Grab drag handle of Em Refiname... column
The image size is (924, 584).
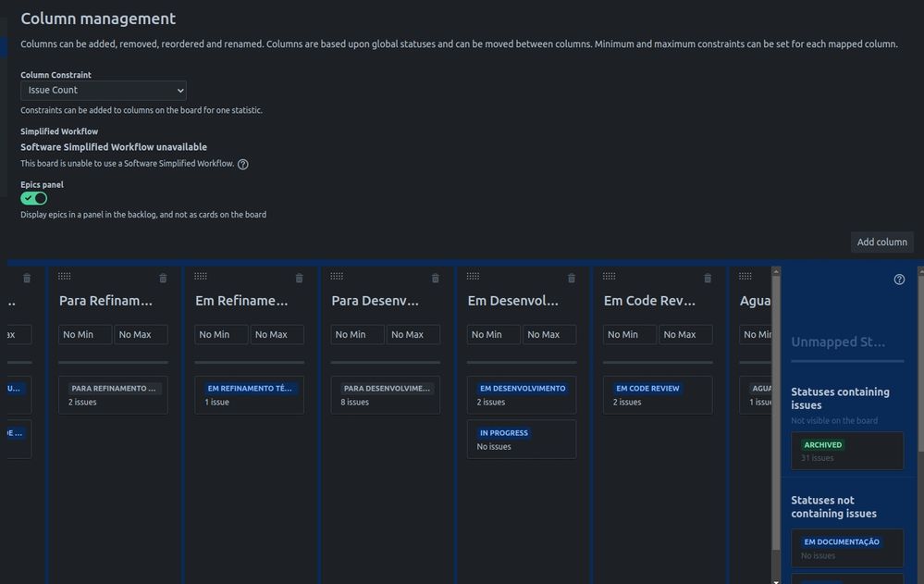[201, 276]
